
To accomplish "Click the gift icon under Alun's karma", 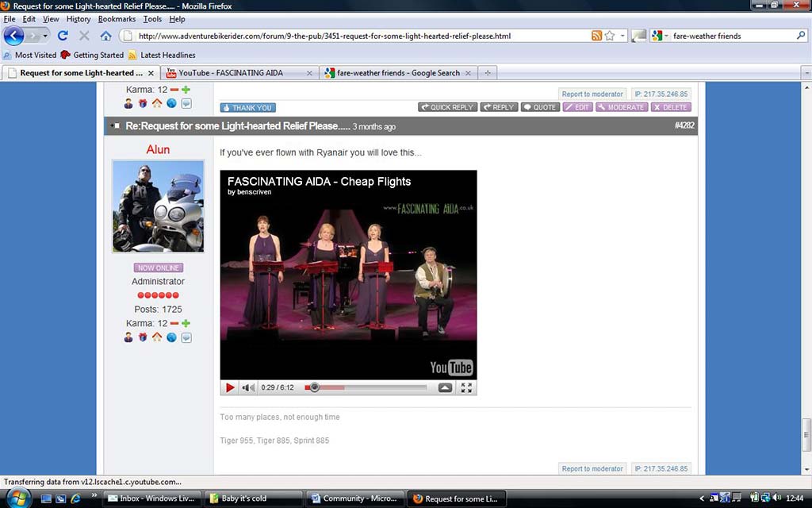I will (x=143, y=337).
